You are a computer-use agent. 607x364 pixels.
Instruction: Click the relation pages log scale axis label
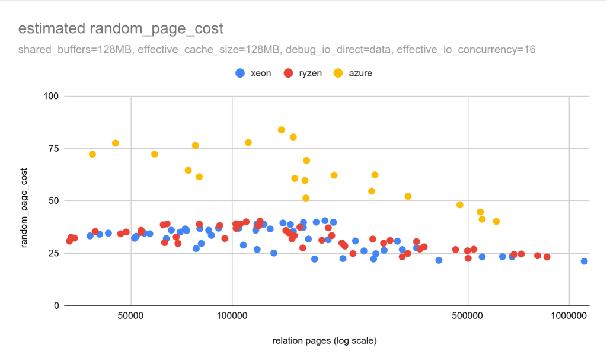(325, 340)
